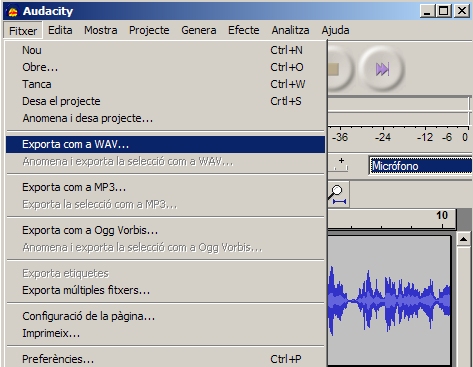This screenshot has width=473, height=367.
Task: Open the Micrófono input source dropdown
Action: point(420,166)
